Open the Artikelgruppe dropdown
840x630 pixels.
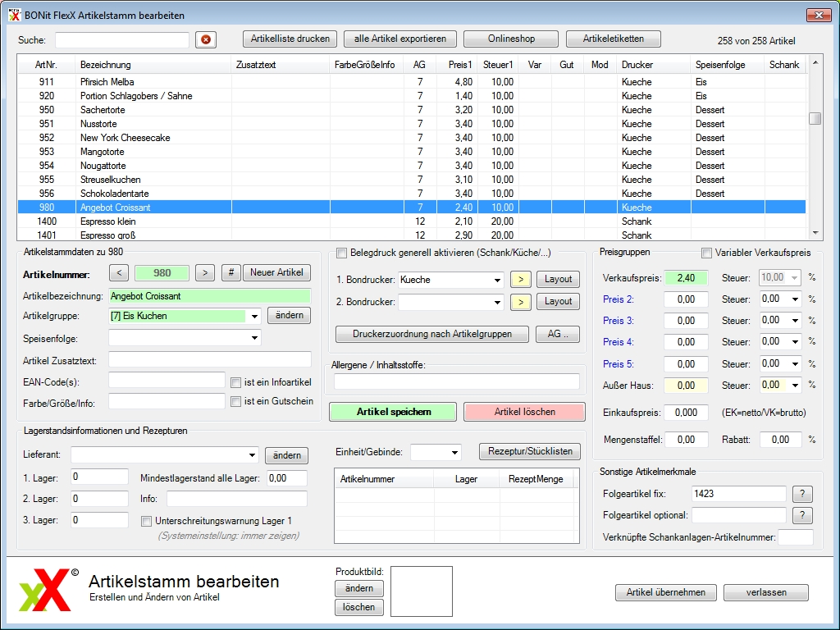(x=254, y=316)
